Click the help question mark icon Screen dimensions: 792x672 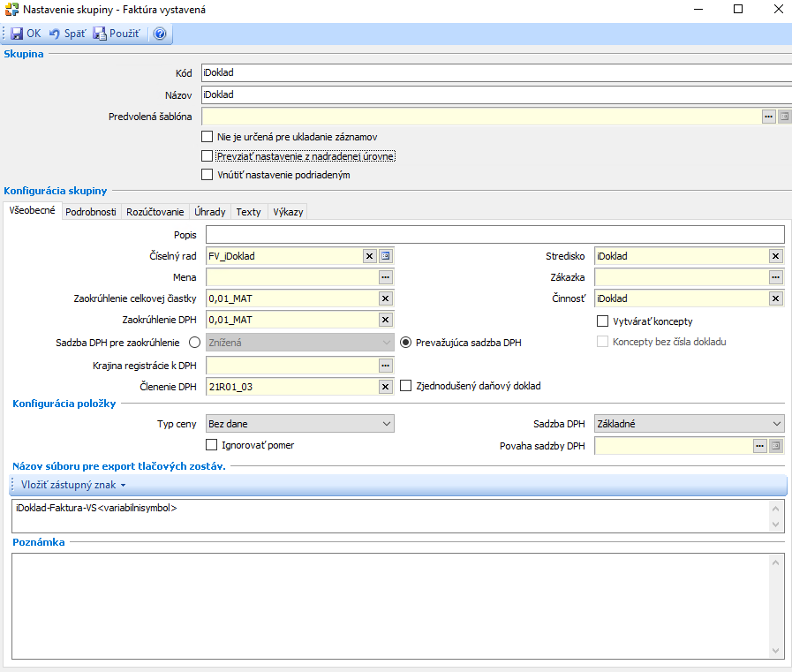[x=159, y=34]
